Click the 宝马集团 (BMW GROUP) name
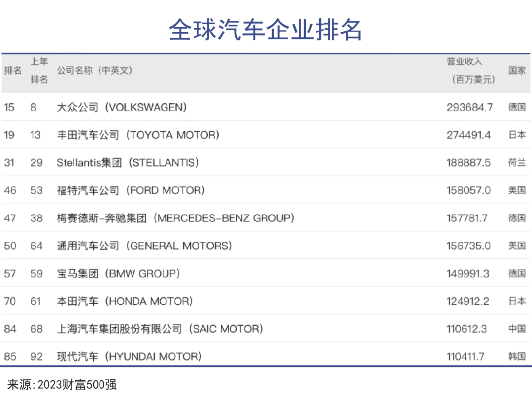 (118, 274)
